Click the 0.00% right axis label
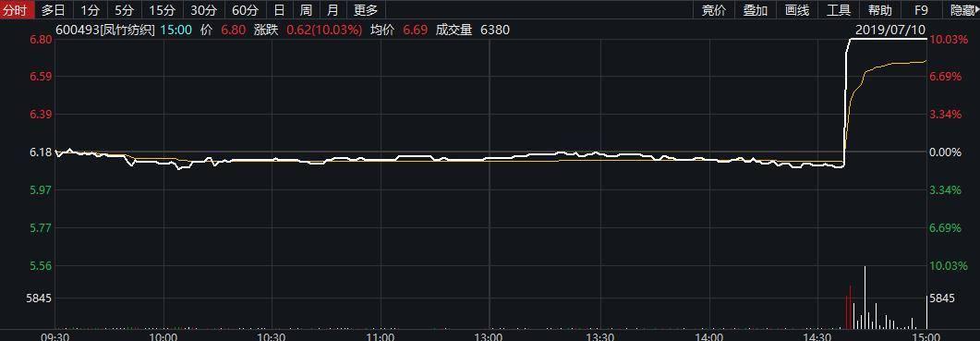980x341 pixels. (946, 152)
